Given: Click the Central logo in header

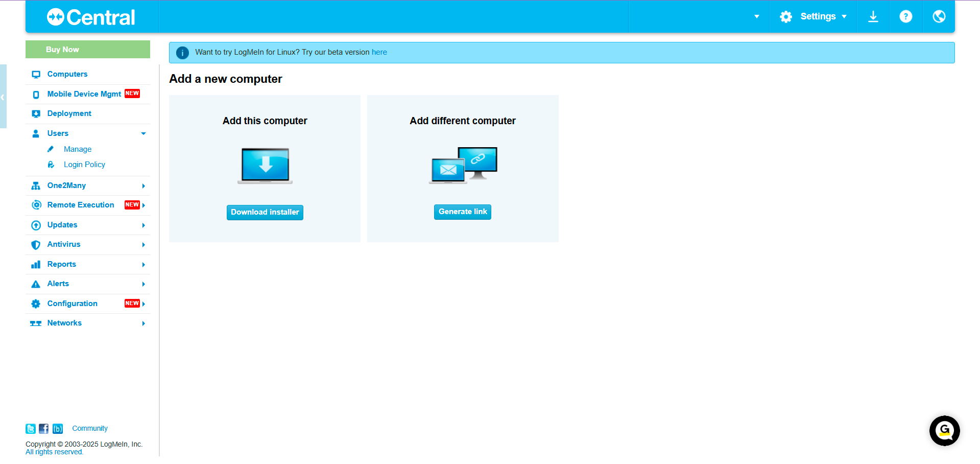Looking at the screenshot, I should [x=91, y=17].
